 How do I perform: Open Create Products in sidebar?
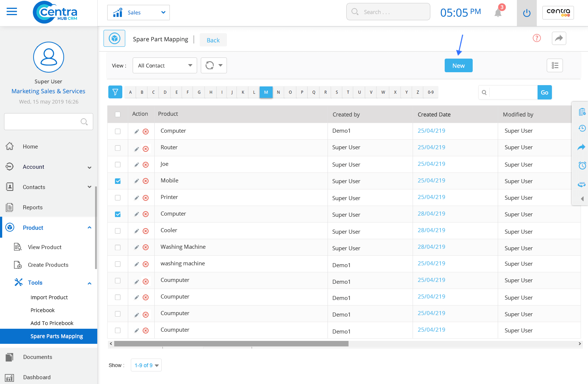(x=48, y=265)
